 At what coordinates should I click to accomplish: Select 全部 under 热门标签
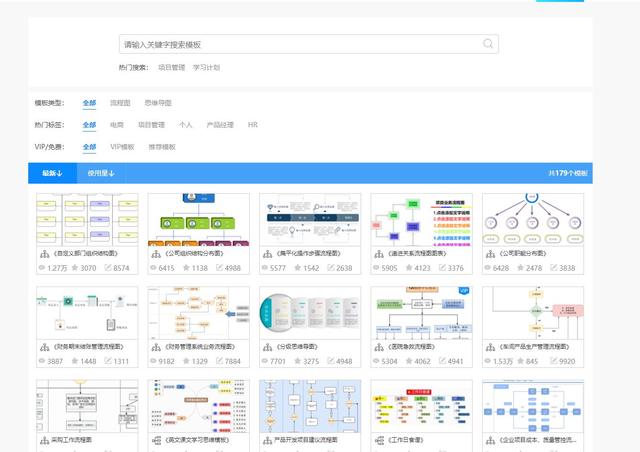pos(89,125)
